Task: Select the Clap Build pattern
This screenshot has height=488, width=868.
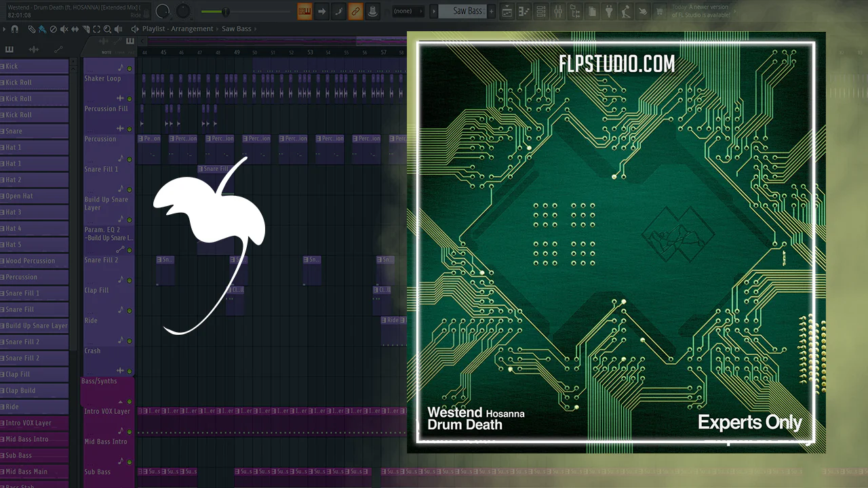Action: click(x=35, y=390)
